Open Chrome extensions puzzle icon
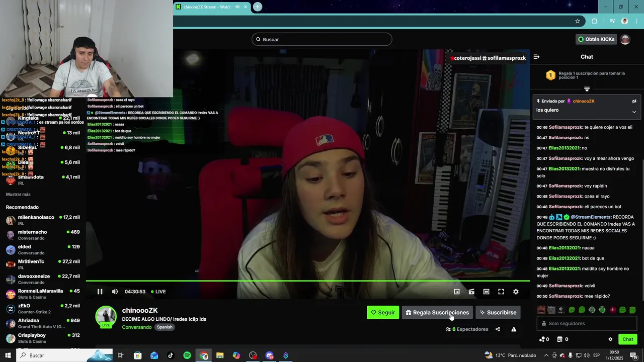Image resolution: width=644 pixels, height=362 pixels. point(595,21)
